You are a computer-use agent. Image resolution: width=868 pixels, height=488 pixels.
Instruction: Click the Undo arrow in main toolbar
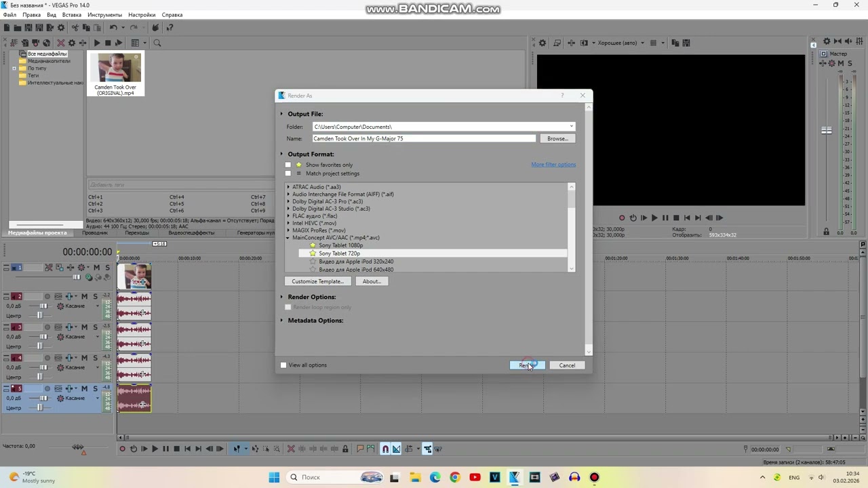coord(113,28)
